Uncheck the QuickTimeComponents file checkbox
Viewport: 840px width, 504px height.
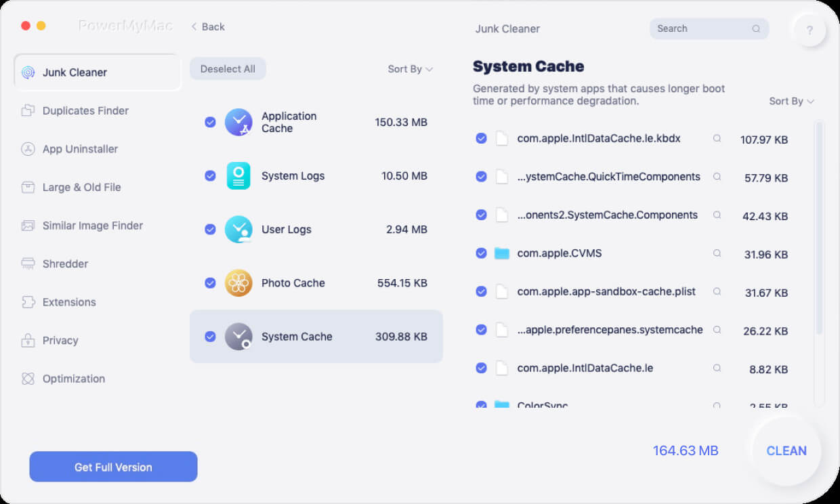point(481,176)
